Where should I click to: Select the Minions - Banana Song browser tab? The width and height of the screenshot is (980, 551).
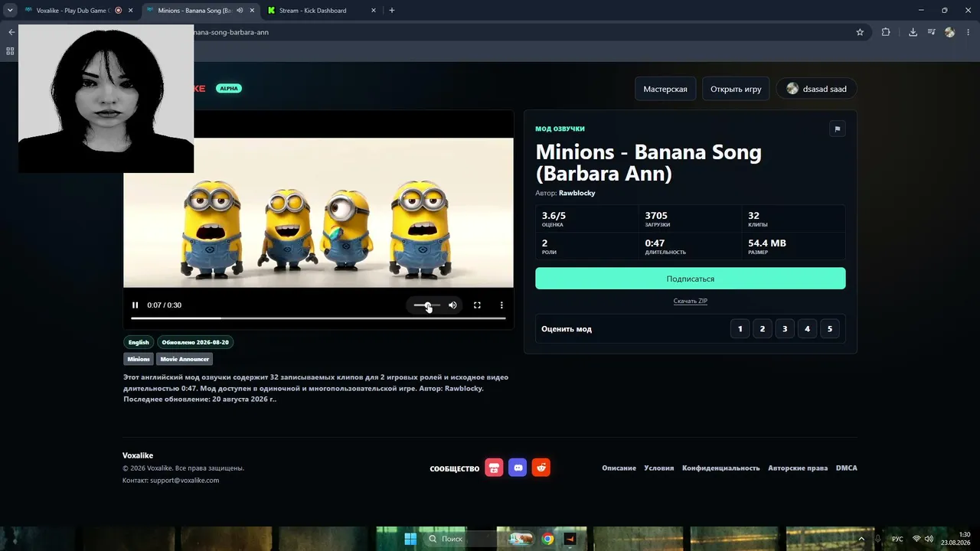(x=195, y=11)
